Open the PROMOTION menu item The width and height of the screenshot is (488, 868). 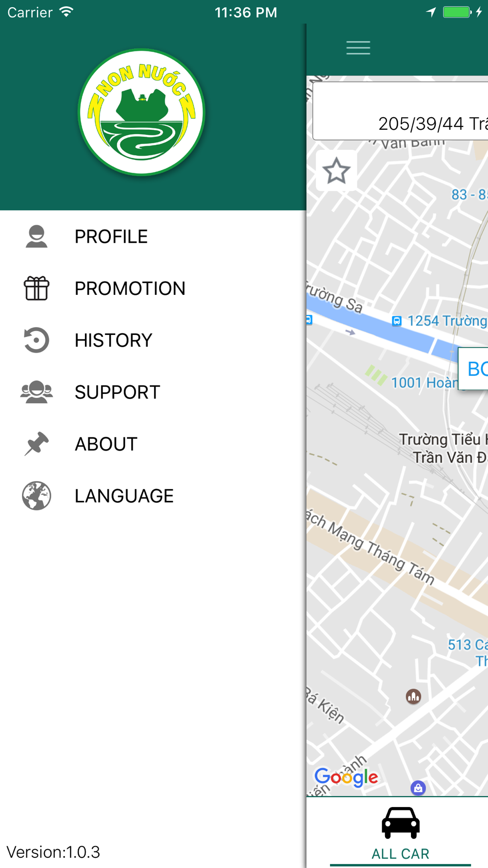click(x=153, y=289)
